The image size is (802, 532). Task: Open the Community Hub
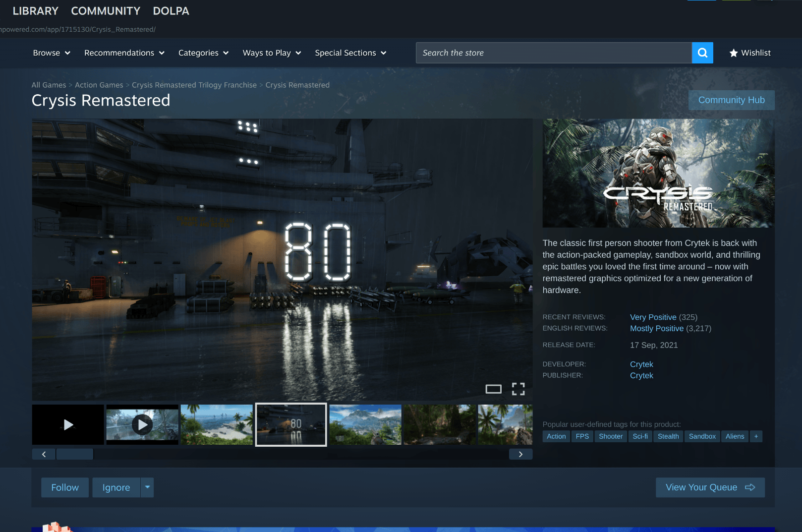coord(731,100)
